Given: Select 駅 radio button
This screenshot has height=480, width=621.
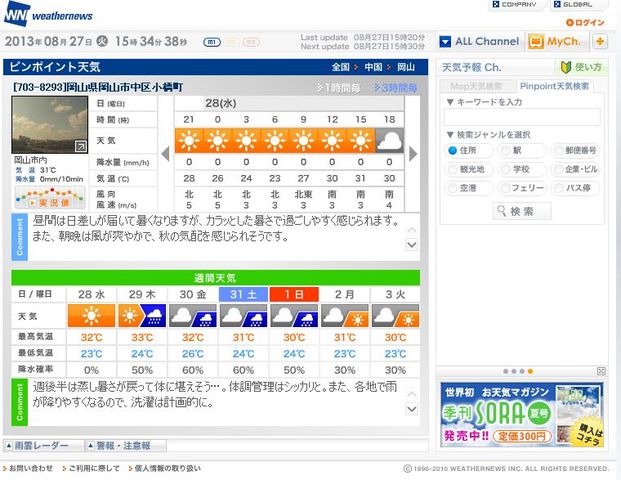Looking at the screenshot, I should [505, 150].
